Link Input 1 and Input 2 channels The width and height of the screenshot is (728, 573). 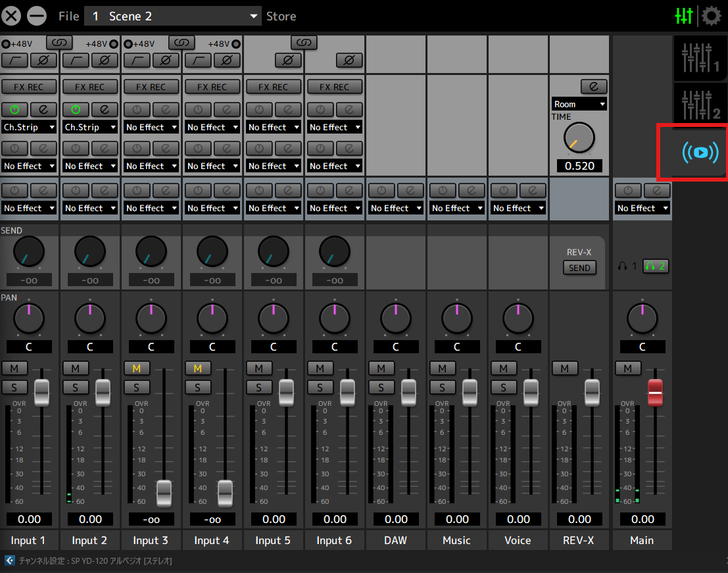[x=59, y=43]
